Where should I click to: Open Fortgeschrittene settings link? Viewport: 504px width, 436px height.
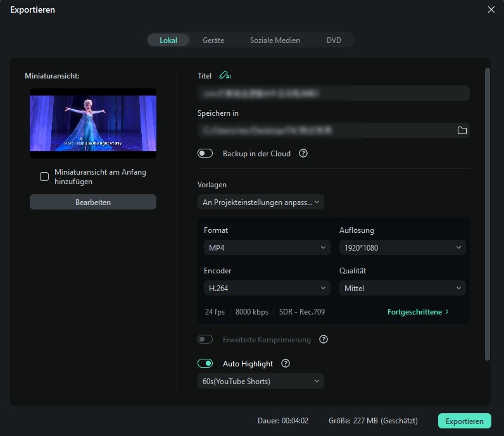click(418, 312)
